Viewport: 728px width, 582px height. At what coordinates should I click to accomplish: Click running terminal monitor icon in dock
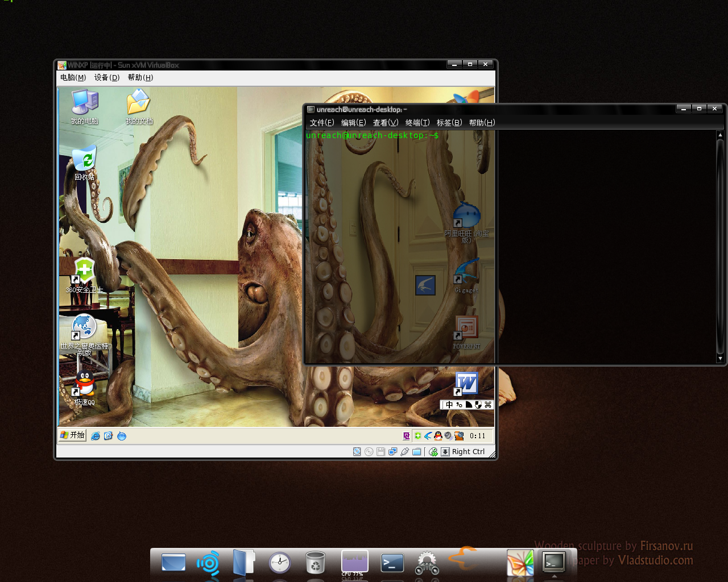click(554, 563)
